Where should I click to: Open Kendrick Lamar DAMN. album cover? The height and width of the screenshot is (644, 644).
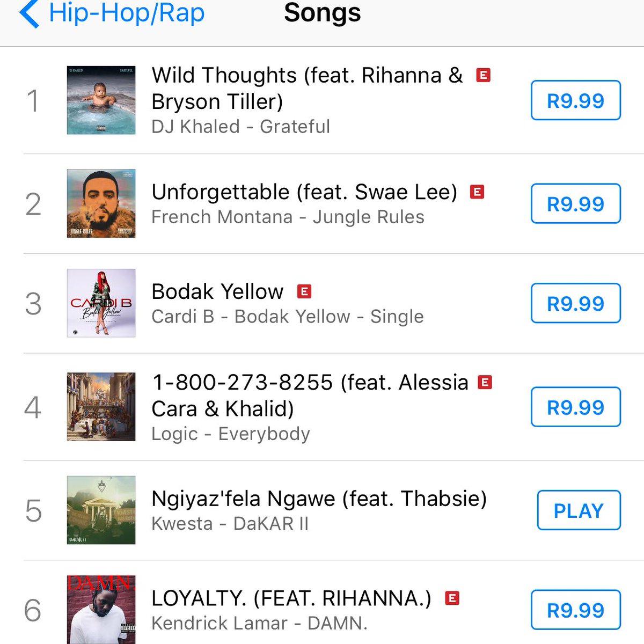tap(101, 610)
